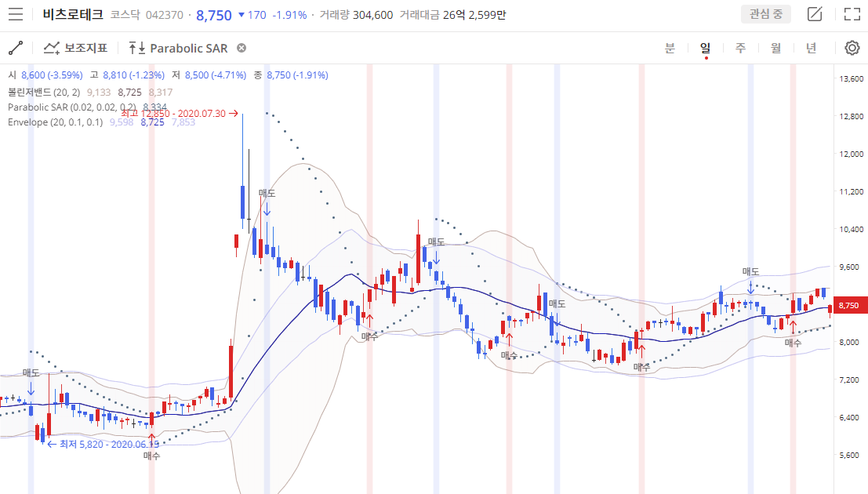Click the rightmost 매수 signal marker

(x=793, y=343)
